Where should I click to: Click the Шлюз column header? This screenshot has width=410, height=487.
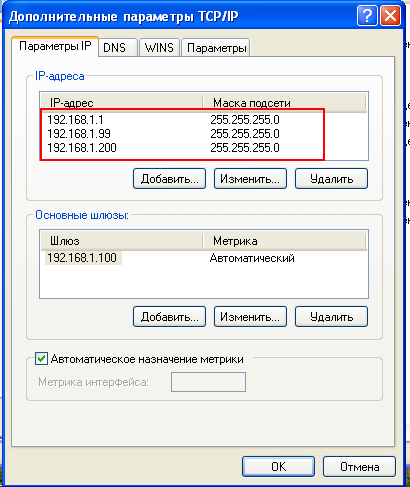pyautogui.click(x=122, y=241)
